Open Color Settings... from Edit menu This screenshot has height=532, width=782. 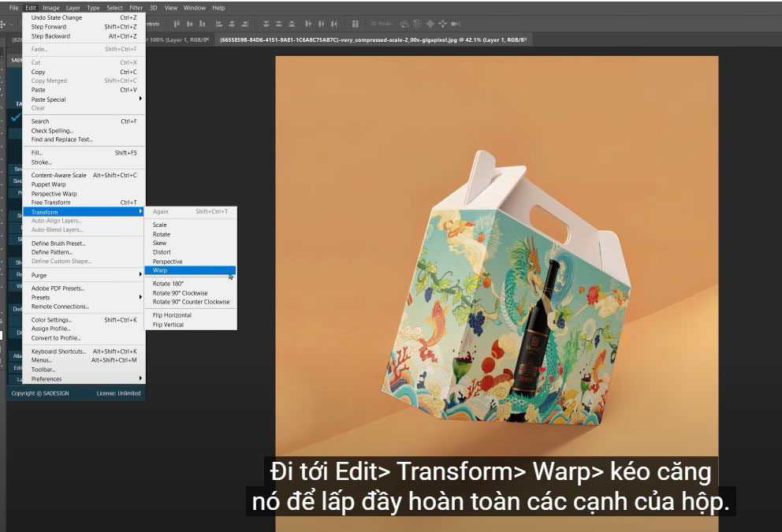point(84,320)
